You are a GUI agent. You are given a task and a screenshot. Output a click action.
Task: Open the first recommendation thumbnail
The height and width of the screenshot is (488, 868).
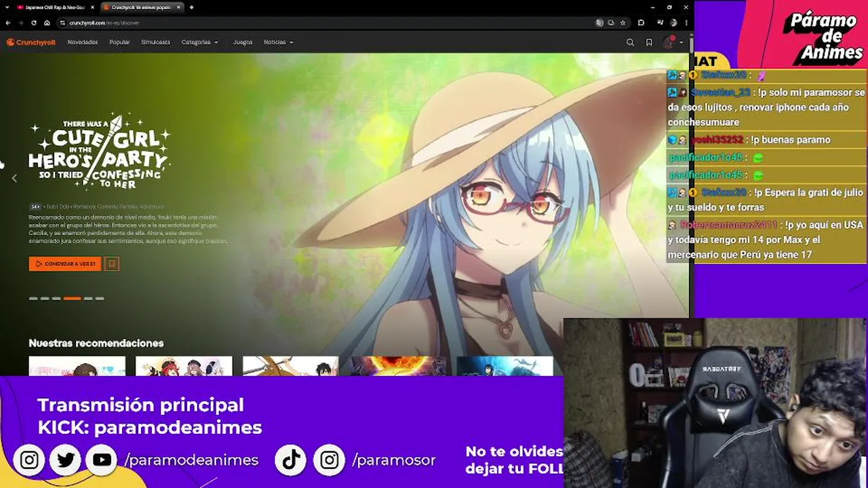point(77,366)
